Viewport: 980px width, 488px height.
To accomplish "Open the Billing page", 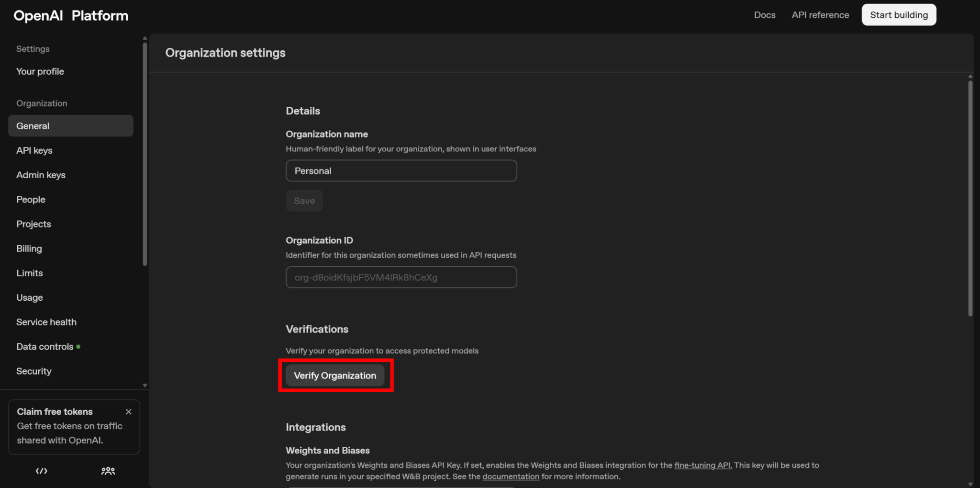I will [x=29, y=249].
